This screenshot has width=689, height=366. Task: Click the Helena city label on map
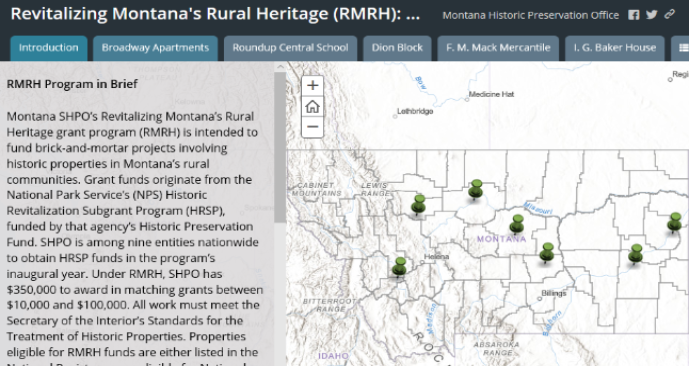(436, 257)
